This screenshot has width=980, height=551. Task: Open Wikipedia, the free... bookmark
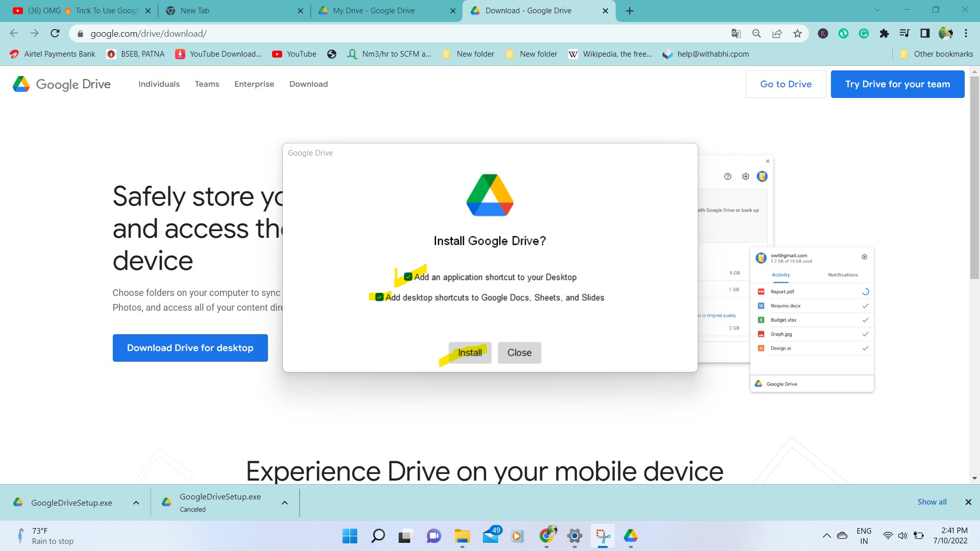[x=610, y=54]
